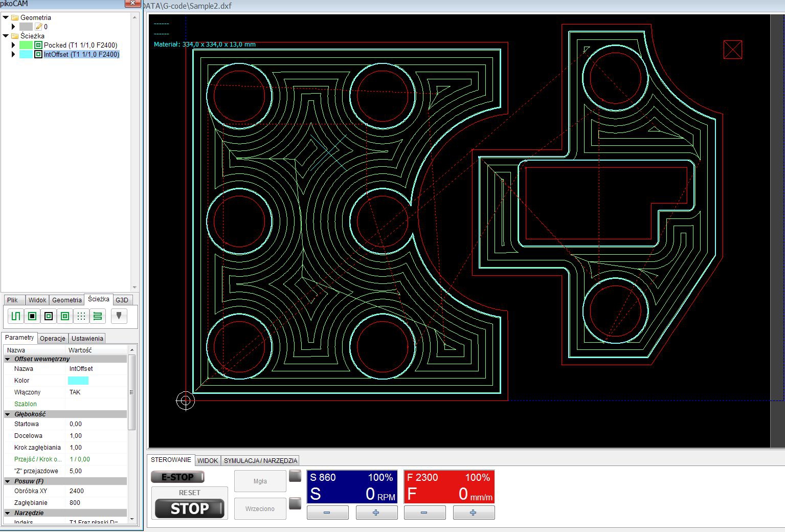Click the Docelowa depth value 1,00
The height and width of the screenshot is (532, 785).
(97, 436)
